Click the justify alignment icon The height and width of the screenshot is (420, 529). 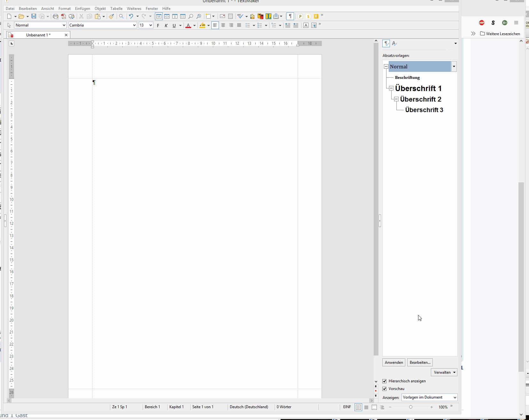(x=239, y=25)
